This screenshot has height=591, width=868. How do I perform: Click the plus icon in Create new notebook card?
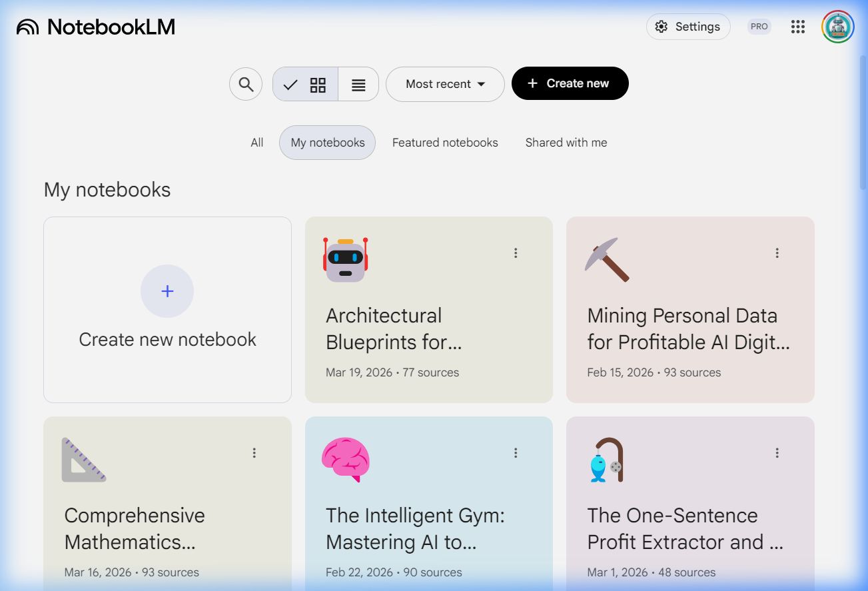coord(167,291)
